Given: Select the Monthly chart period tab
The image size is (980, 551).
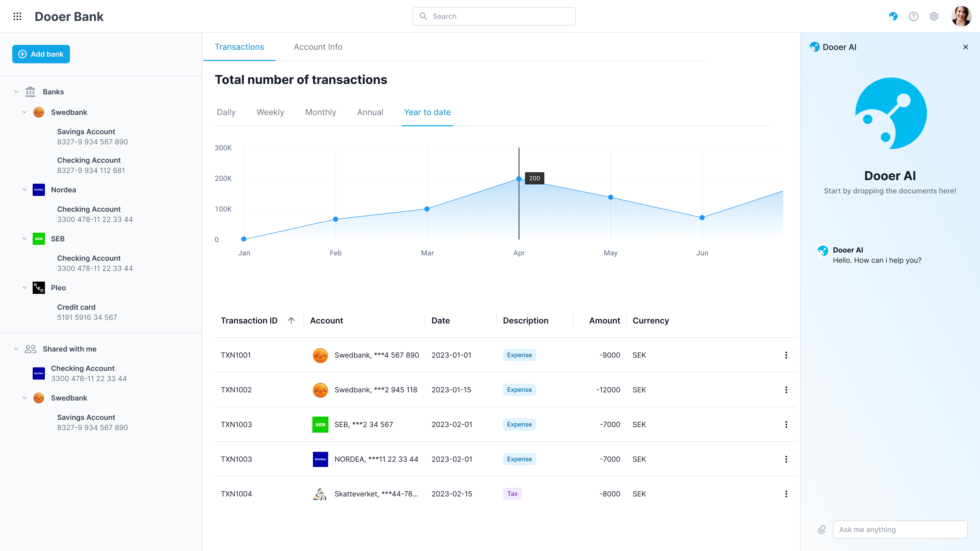Looking at the screenshot, I should click(x=320, y=112).
